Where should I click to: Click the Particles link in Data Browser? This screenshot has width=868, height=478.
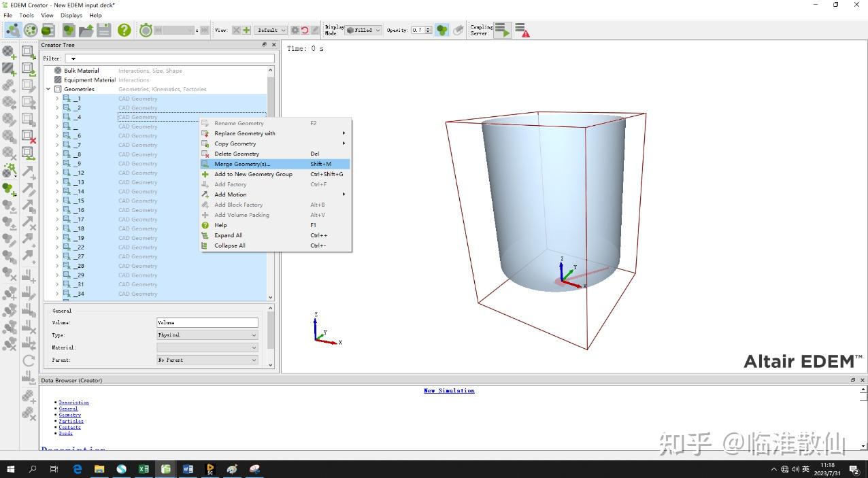tap(71, 421)
